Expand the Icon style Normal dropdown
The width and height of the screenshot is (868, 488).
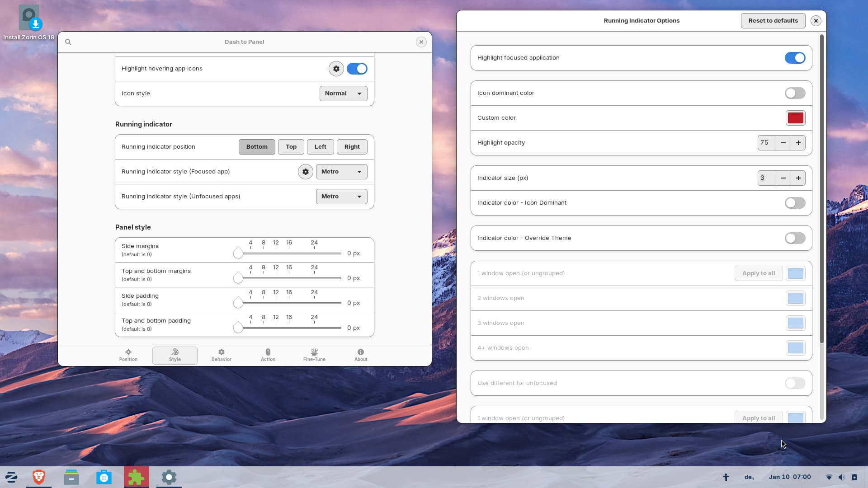[x=343, y=94]
